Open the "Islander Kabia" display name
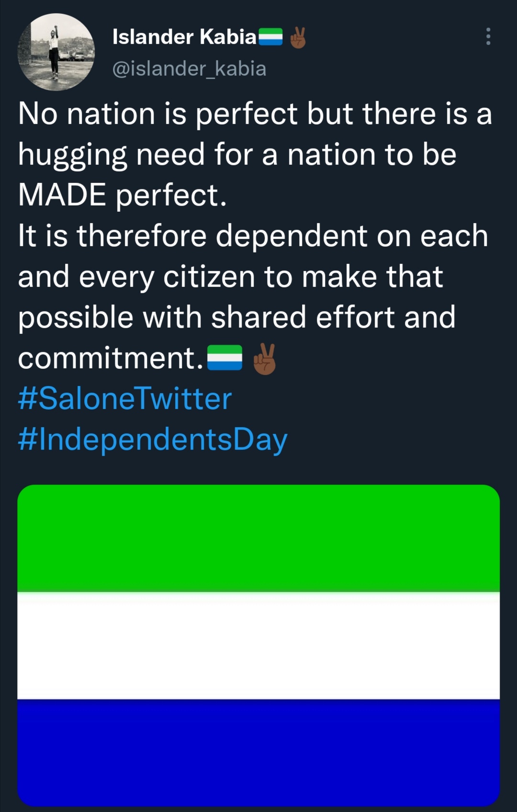The width and height of the screenshot is (517, 812). (x=184, y=37)
